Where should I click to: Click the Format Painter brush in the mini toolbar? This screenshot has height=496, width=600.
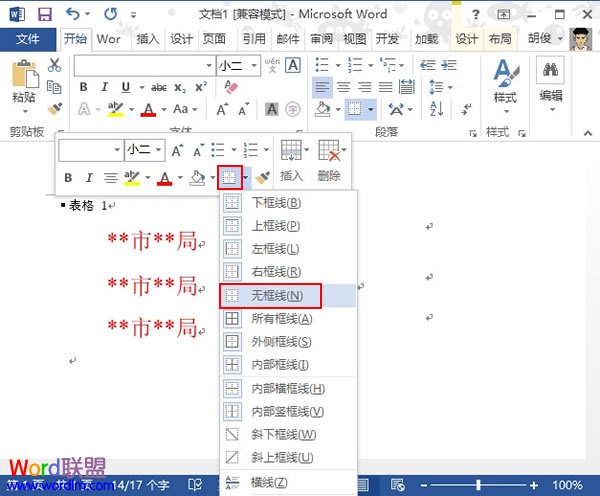[x=263, y=177]
